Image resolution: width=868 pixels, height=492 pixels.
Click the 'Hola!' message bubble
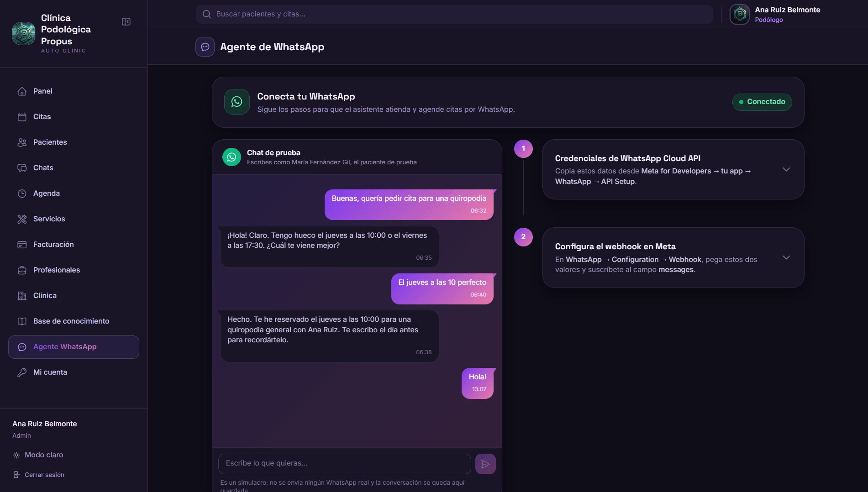[477, 383]
